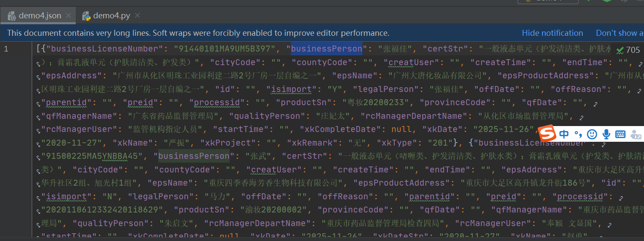Click the highlighted businessPerson key on line one
This screenshot has height=241, width=644.
pyautogui.click(x=326, y=49)
